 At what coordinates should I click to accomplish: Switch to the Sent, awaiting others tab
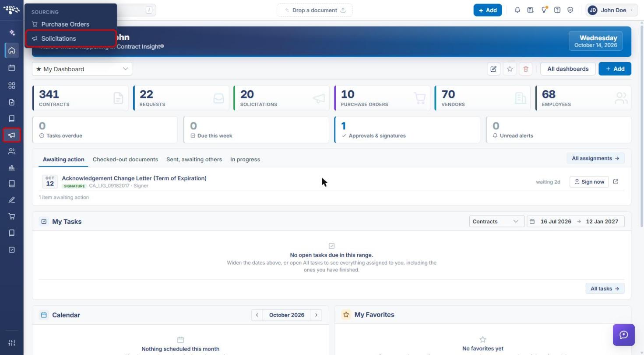194,160
